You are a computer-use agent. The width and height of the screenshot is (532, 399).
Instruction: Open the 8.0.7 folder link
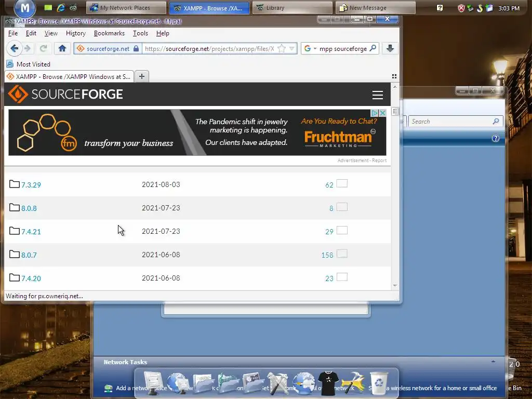click(x=29, y=255)
